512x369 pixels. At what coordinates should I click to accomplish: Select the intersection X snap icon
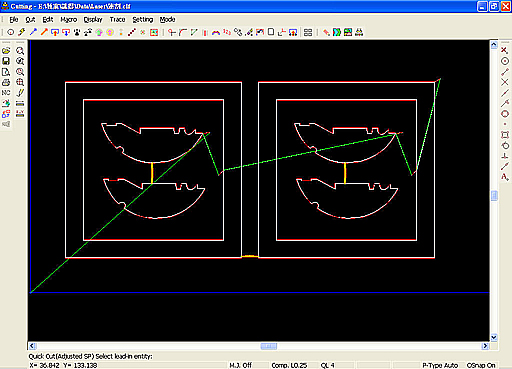(x=505, y=82)
